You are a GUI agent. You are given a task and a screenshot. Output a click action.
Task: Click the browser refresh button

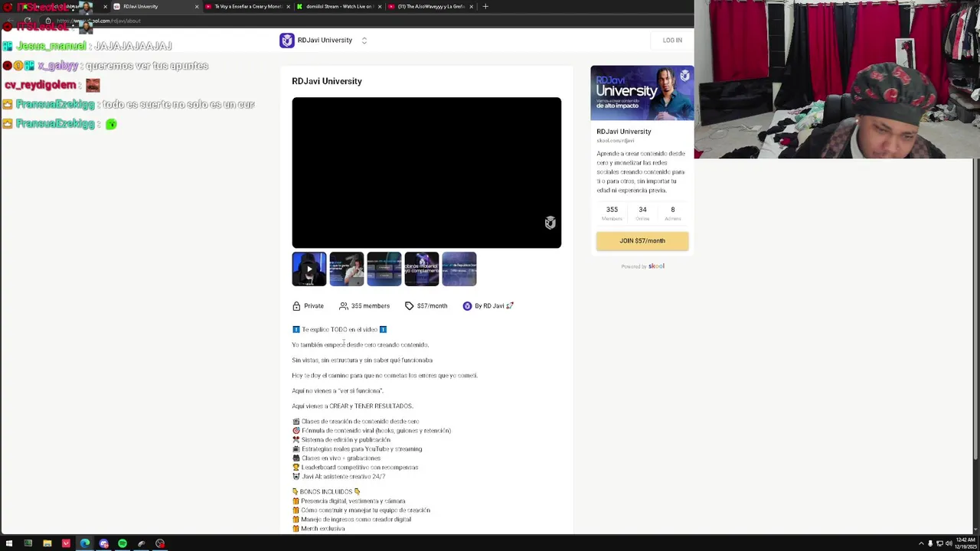pyautogui.click(x=28, y=21)
